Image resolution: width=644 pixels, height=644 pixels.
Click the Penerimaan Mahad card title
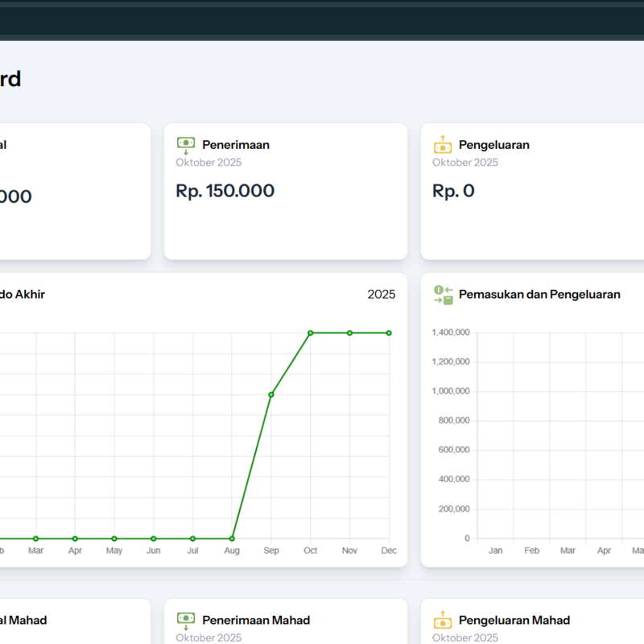pyautogui.click(x=255, y=621)
